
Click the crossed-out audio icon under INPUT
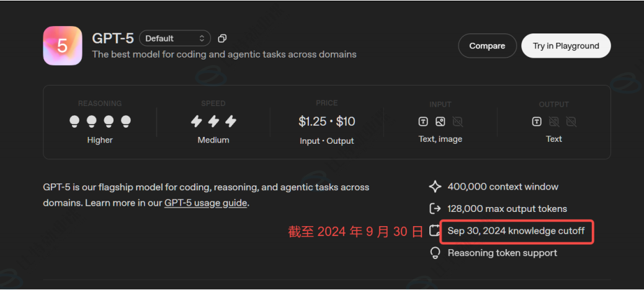click(457, 122)
